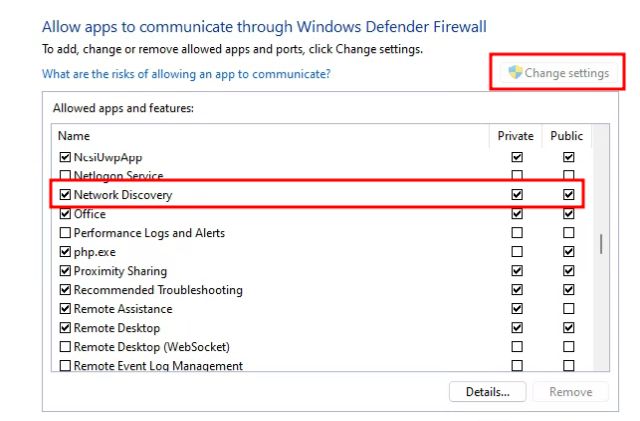Image resolution: width=640 pixels, height=421 pixels.
Task: Select the Recommended Troubleshooting list row
Action: pyautogui.click(x=158, y=290)
